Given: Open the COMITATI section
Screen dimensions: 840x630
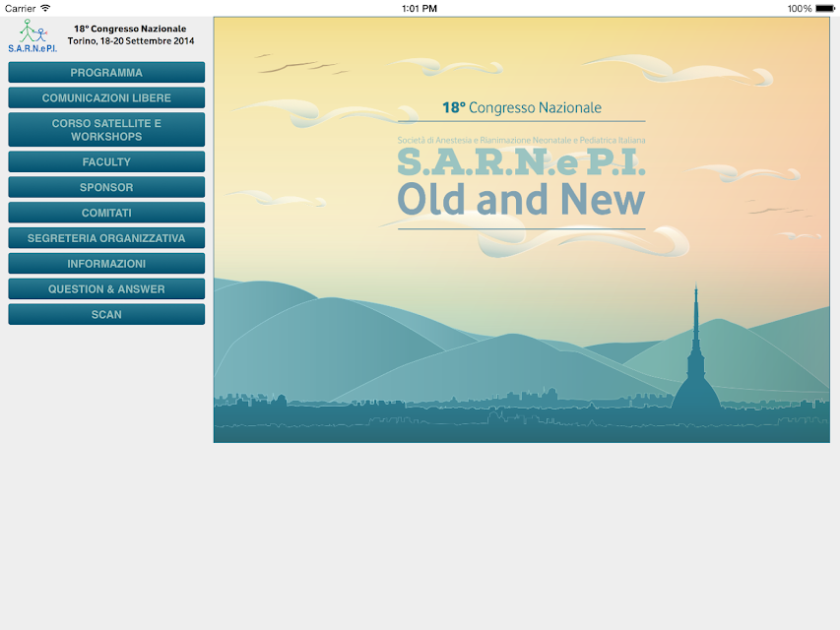Looking at the screenshot, I should point(106,213).
